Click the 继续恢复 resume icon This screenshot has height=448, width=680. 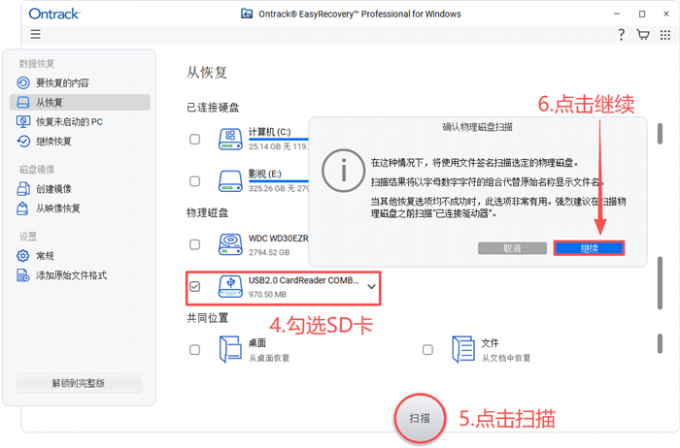click(x=23, y=141)
